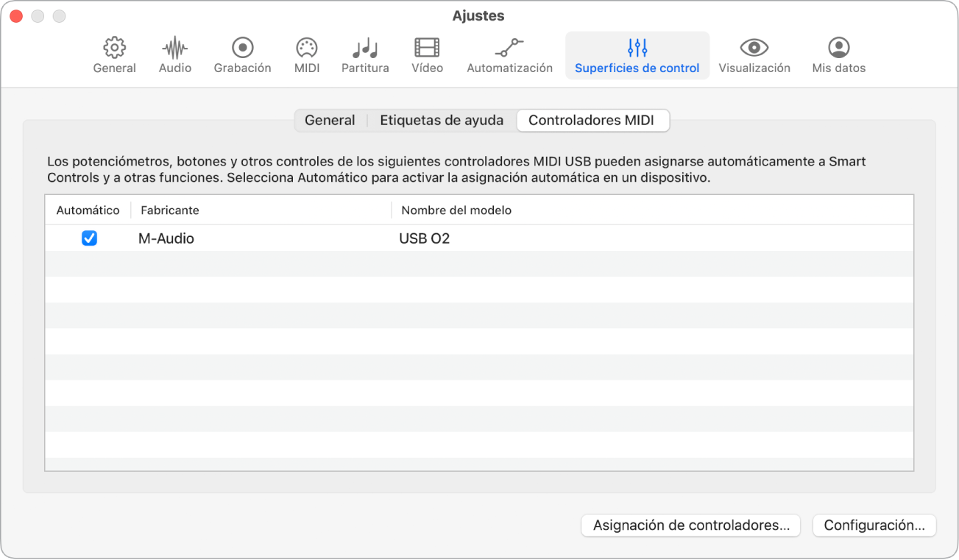Open the Grabación record settings icon
The image size is (959, 560).
click(242, 49)
